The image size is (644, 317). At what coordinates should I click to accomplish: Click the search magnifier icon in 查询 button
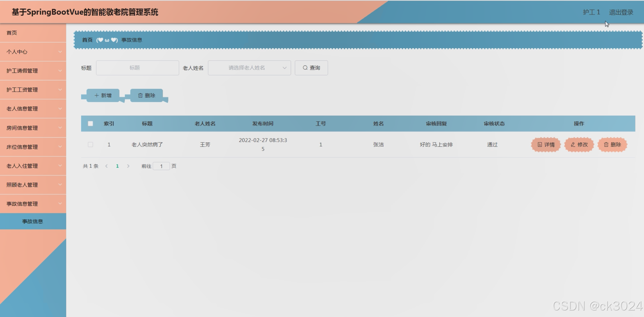[305, 68]
